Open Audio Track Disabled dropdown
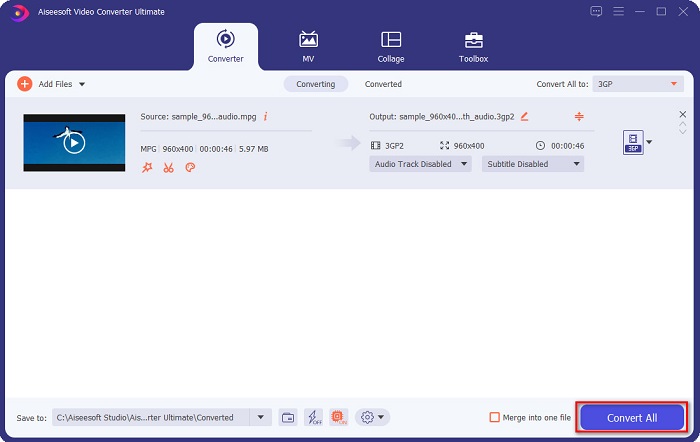 click(x=420, y=164)
